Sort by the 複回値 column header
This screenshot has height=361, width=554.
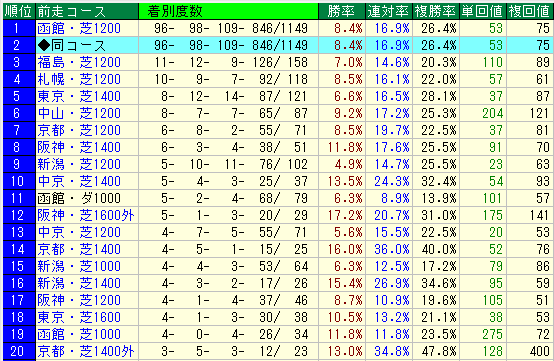click(529, 11)
